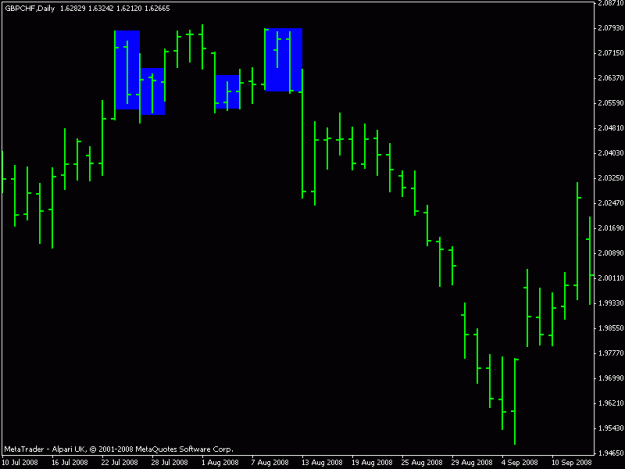Click the GBPCHF,Daily chart title
Image resolution: width=625 pixels, height=469 pixels.
[30, 8]
